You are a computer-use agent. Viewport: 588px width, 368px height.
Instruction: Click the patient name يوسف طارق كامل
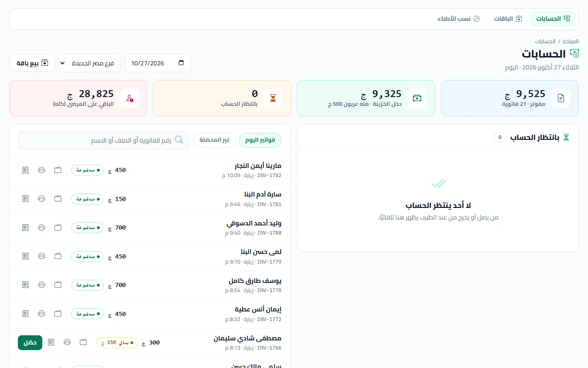[255, 281]
